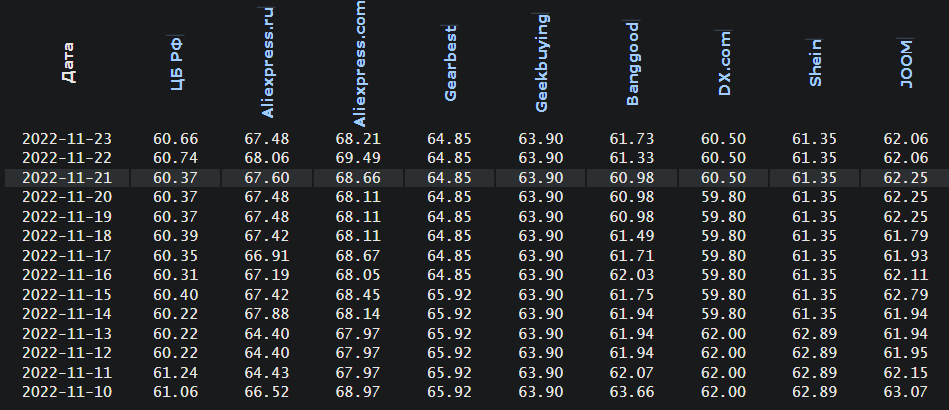Screen dimensions: 949x410
Task: Click JOOM value 62.06 for 2022-11-23
Action: (x=905, y=139)
